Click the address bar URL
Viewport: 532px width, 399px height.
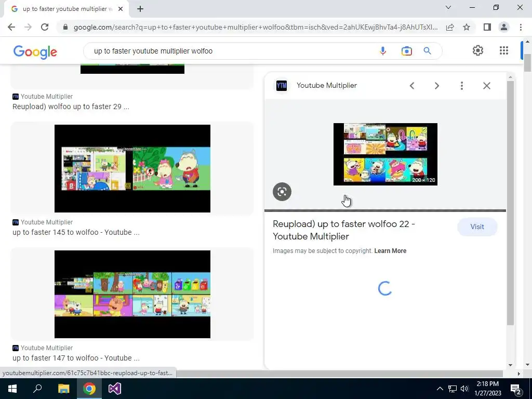[x=256, y=27]
